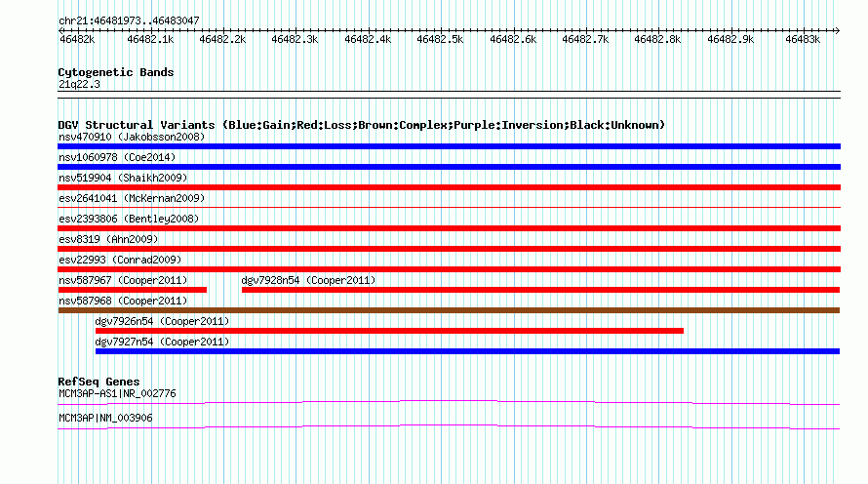Click the 46482k ruler tick label

pos(77,39)
